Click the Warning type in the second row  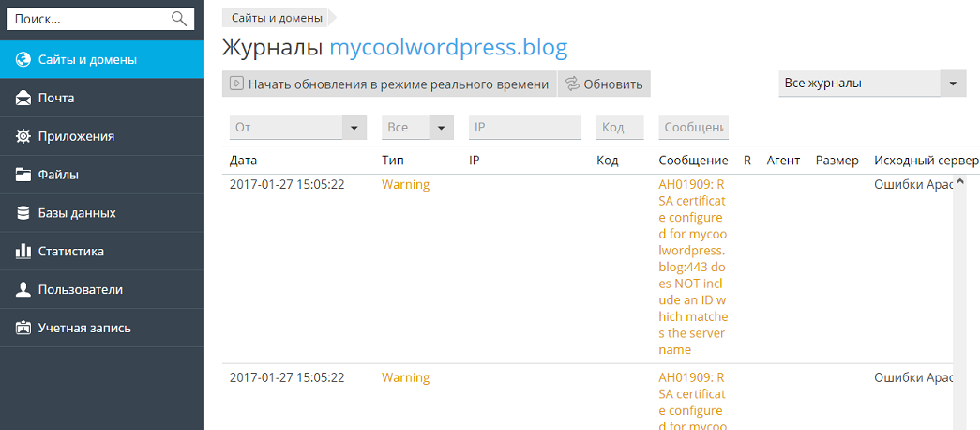click(x=406, y=378)
